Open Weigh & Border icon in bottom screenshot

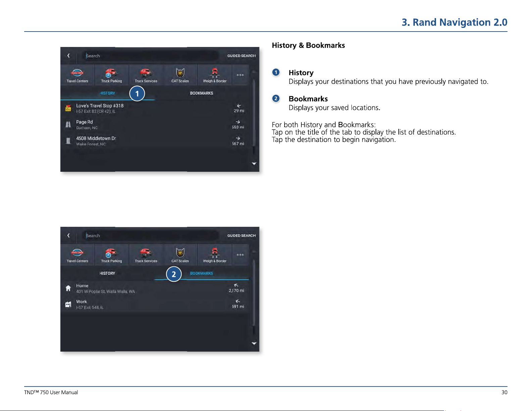click(x=215, y=255)
